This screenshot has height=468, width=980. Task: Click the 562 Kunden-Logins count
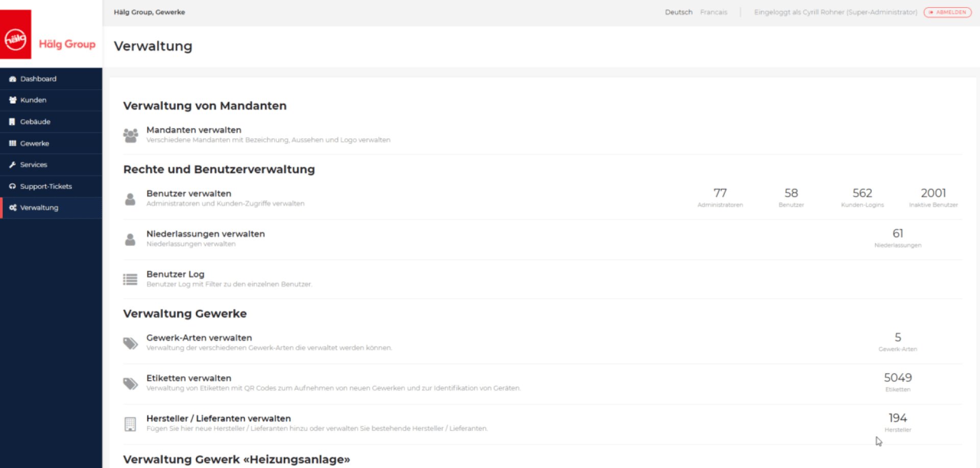863,198
